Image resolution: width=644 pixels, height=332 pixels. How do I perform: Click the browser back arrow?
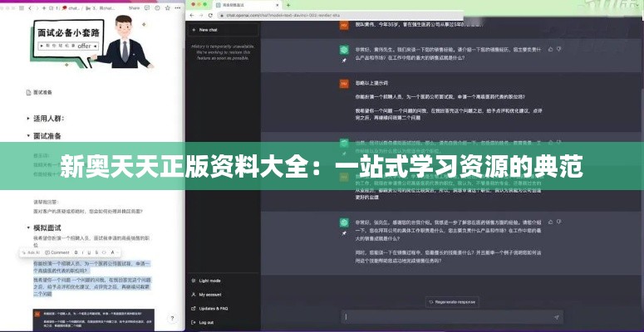click(190, 16)
